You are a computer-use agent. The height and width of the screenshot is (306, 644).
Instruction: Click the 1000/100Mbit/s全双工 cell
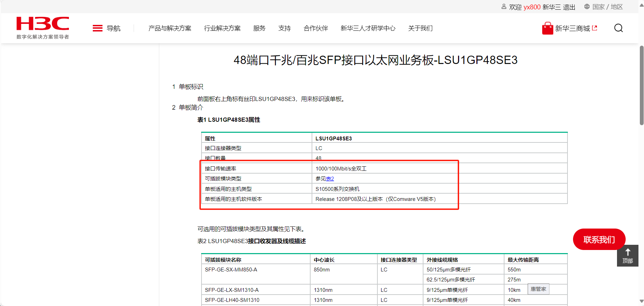(440, 168)
